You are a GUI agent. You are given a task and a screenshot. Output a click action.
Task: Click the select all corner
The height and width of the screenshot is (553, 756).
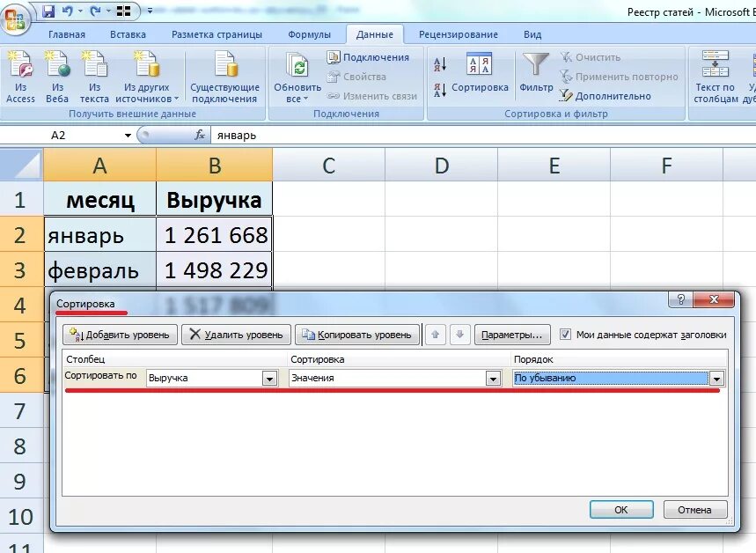[22, 165]
